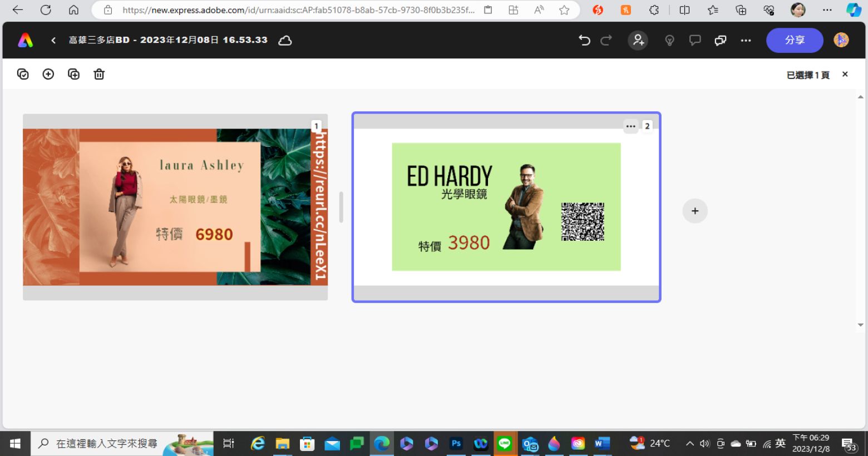Open the user profile avatar in header

[x=841, y=40]
